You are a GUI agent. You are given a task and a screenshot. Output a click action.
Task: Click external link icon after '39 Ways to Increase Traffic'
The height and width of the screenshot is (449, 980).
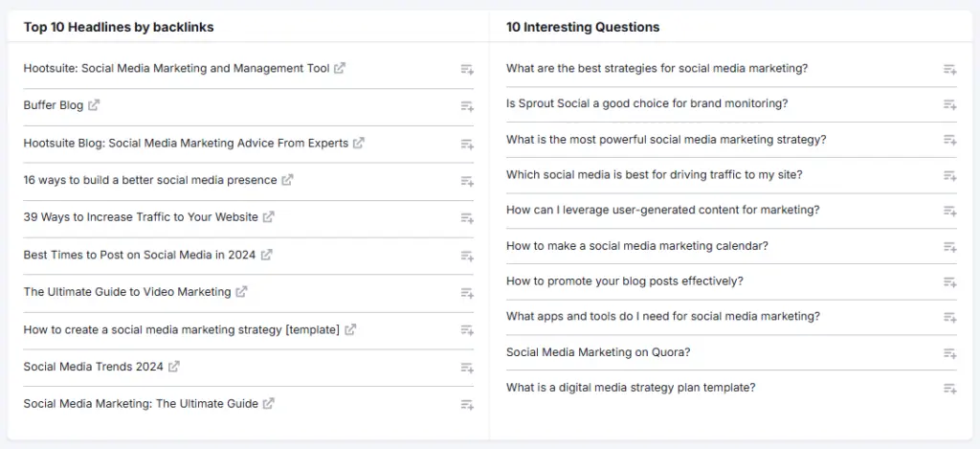pyautogui.click(x=269, y=217)
